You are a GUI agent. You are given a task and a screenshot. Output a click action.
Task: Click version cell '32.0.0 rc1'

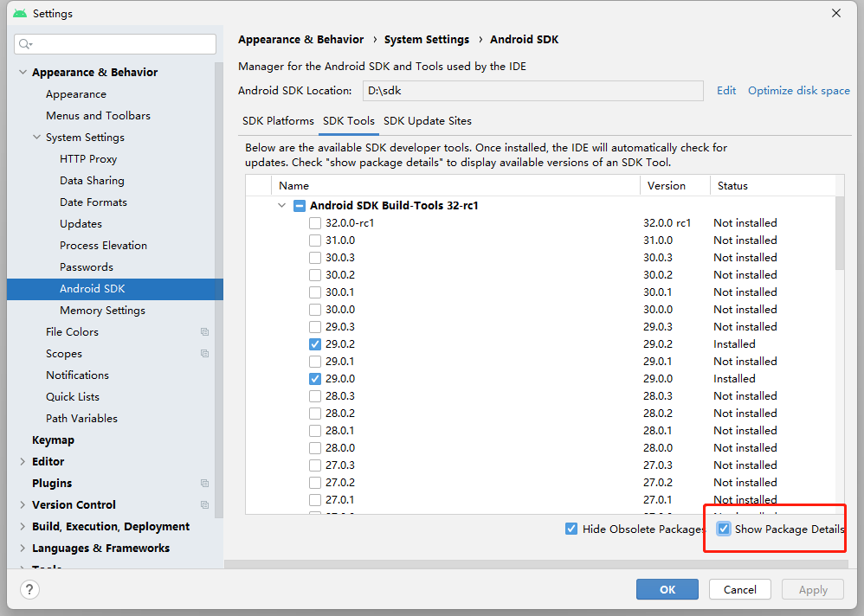[x=667, y=223]
